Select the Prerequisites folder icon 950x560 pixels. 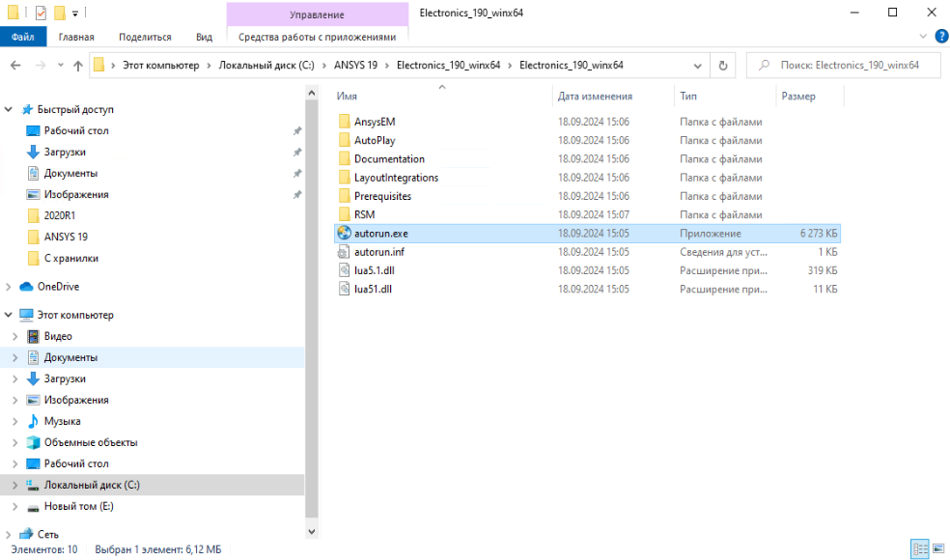pos(344,196)
